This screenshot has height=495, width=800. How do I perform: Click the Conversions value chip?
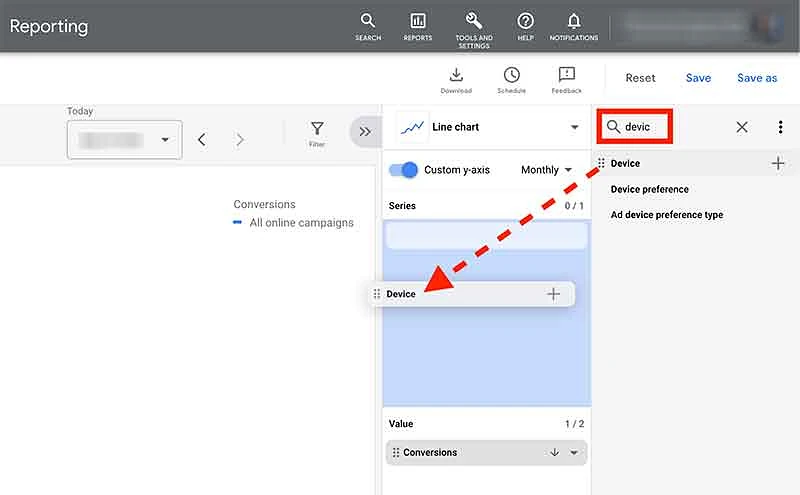pos(486,452)
